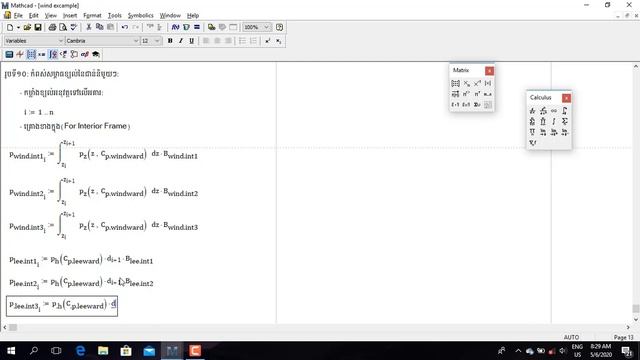Toggle the Matrix palette icon in the Math toolbar

[31, 54]
